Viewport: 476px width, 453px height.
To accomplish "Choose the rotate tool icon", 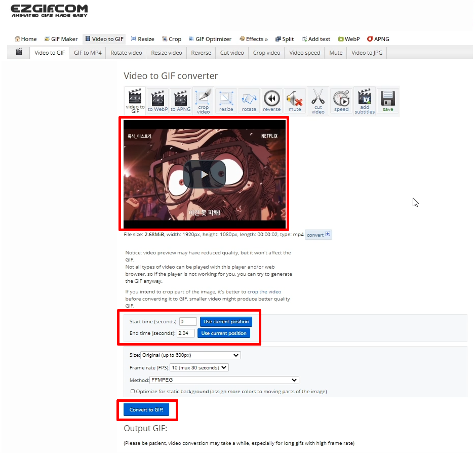I will pyautogui.click(x=249, y=101).
